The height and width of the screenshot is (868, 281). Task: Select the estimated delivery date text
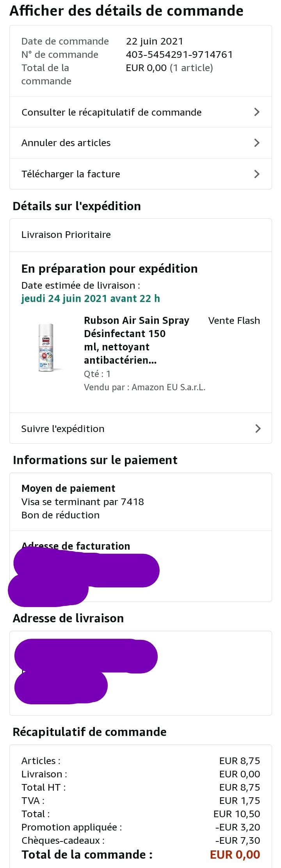coord(91,299)
